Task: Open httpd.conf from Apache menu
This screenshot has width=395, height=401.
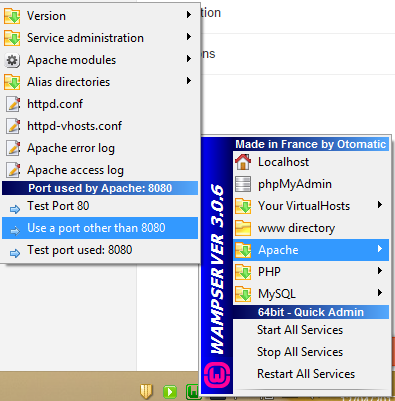Action: point(100,104)
